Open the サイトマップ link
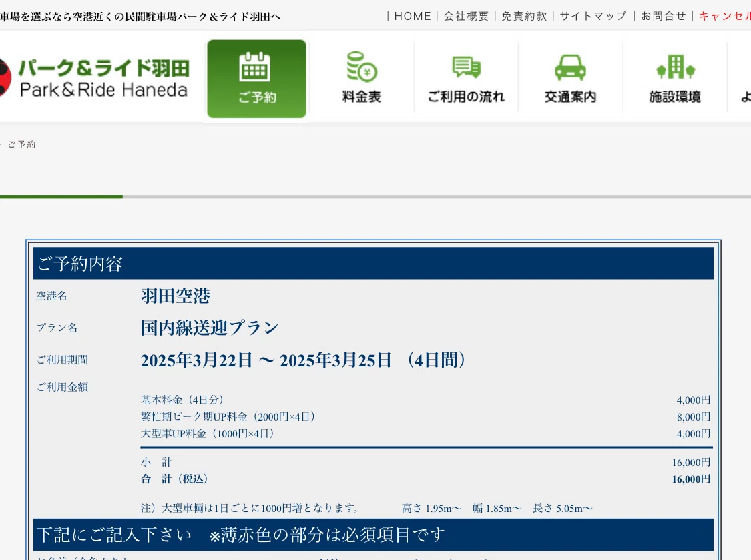This screenshot has width=751, height=560. coord(593,16)
